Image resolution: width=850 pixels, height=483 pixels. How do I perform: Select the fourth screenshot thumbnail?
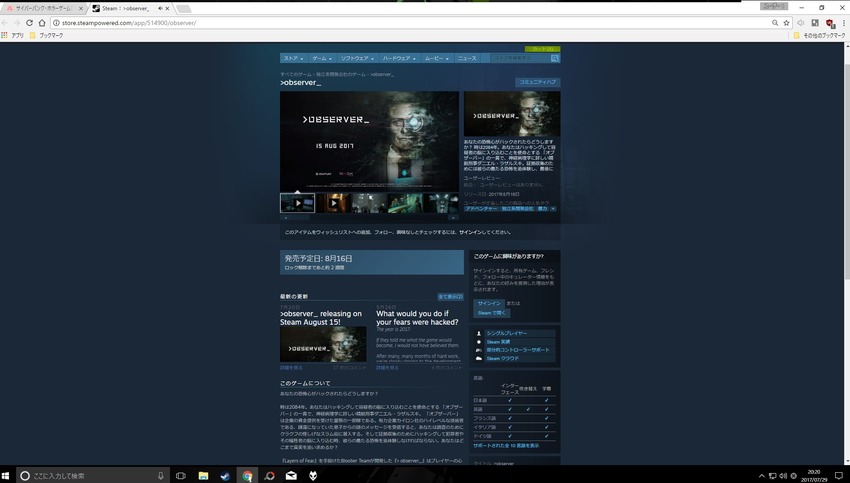coord(405,203)
